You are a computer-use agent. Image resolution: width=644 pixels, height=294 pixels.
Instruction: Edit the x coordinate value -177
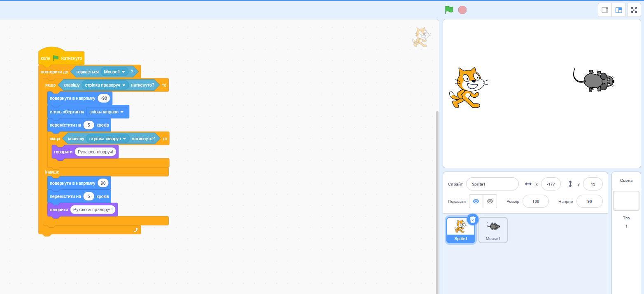tap(551, 184)
